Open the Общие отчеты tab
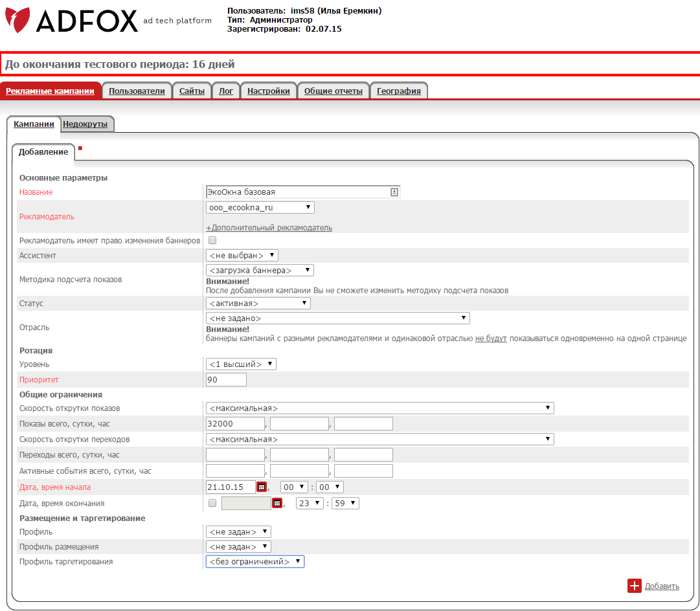The image size is (700, 611). pyautogui.click(x=333, y=91)
